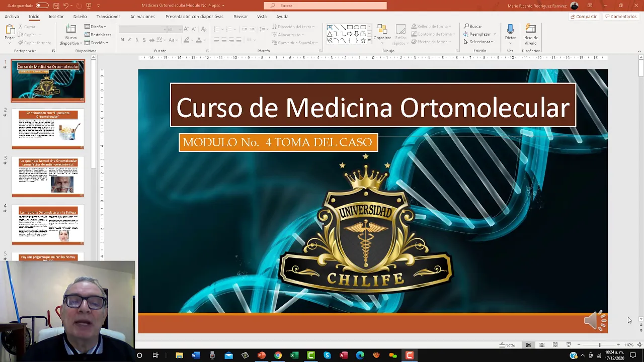
Task: Select slide 4 thumbnail 'La medicina Ortomolecular y la Belleza'
Action: (x=48, y=225)
